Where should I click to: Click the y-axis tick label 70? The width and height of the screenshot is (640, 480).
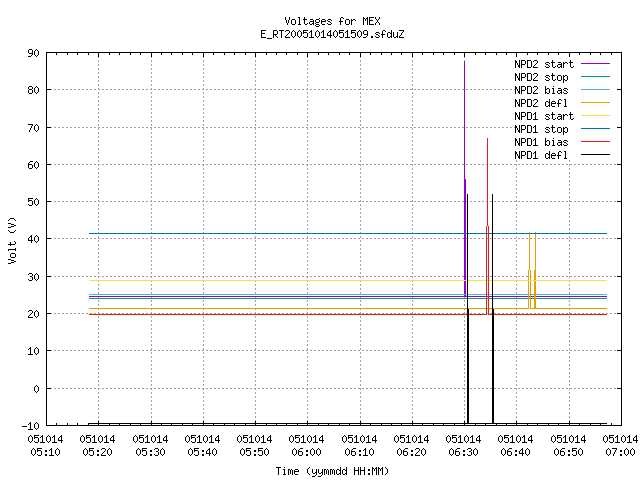click(33, 128)
